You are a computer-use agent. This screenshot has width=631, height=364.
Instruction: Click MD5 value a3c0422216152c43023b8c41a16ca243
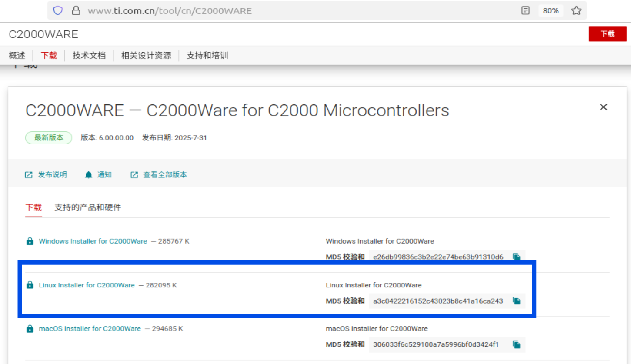coord(438,301)
